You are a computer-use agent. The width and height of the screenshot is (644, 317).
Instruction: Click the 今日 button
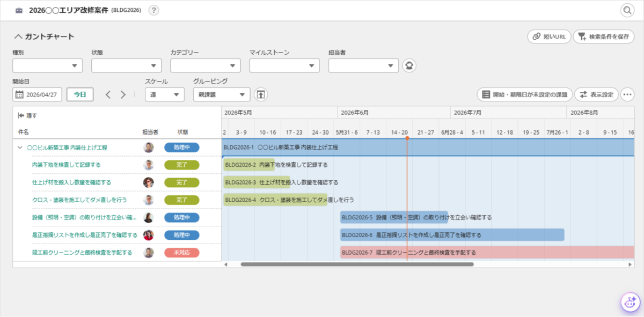(x=80, y=94)
